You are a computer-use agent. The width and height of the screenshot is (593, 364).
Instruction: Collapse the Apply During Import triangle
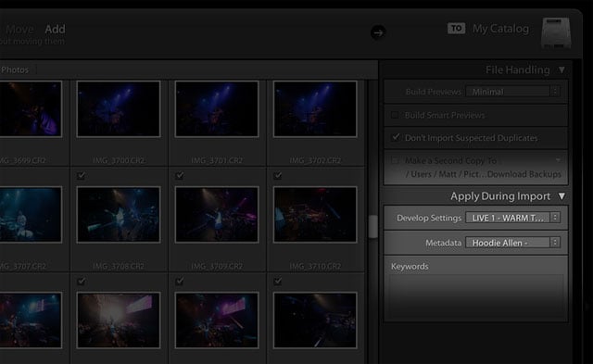561,196
